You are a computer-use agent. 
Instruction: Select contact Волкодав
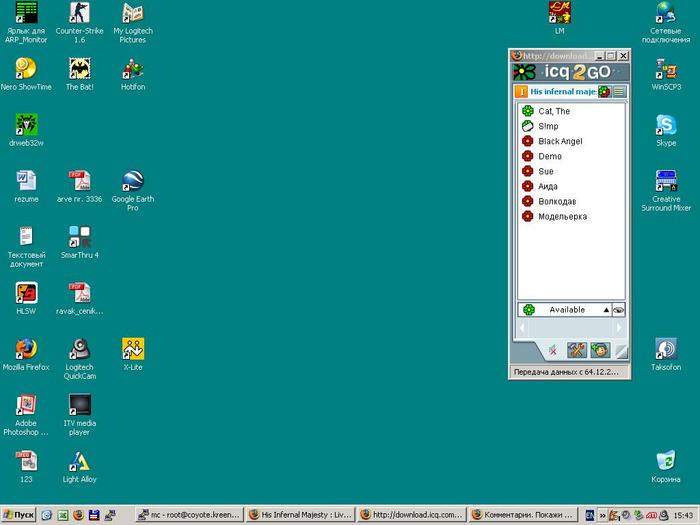pos(571,201)
